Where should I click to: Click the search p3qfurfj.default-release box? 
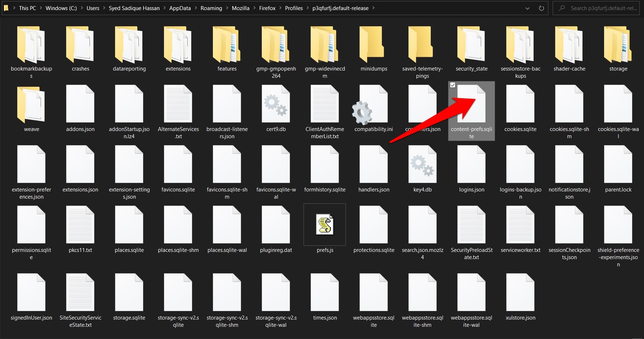596,8
